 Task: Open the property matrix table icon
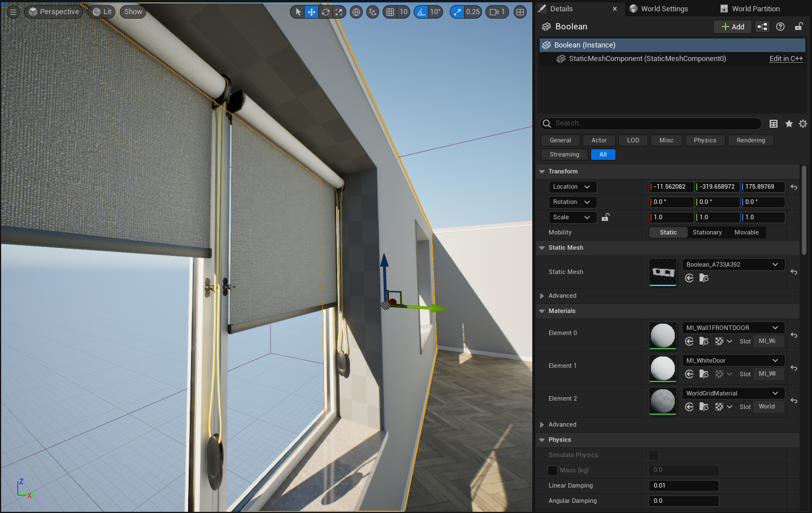tap(774, 124)
